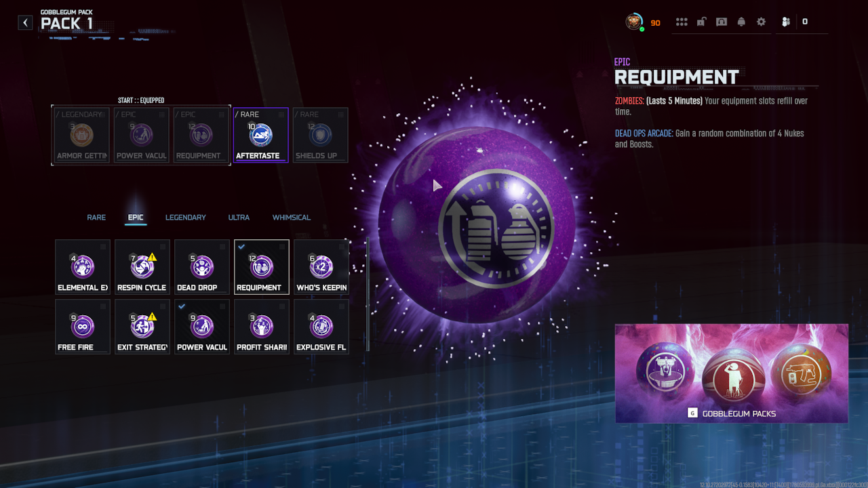
Task: Click the warning icon on Exit Strategy
Action: tap(153, 317)
